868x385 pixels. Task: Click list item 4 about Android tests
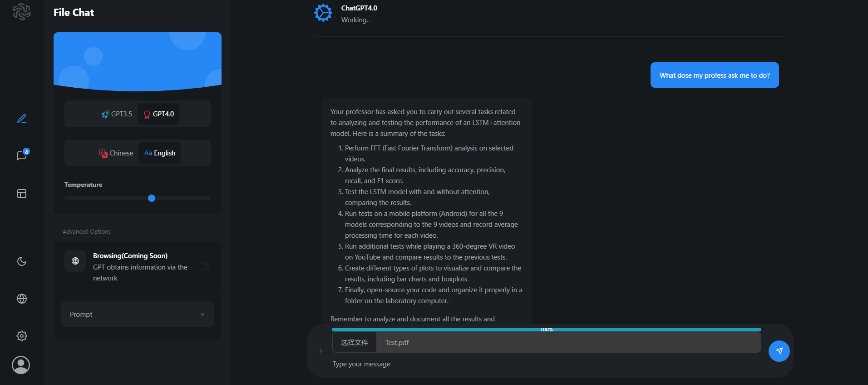(x=429, y=225)
